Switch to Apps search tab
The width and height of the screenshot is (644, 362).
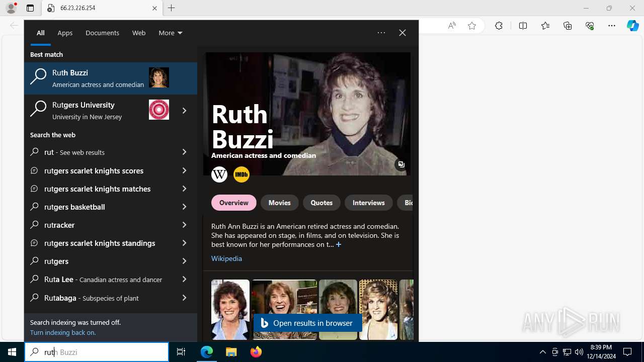pos(65,33)
